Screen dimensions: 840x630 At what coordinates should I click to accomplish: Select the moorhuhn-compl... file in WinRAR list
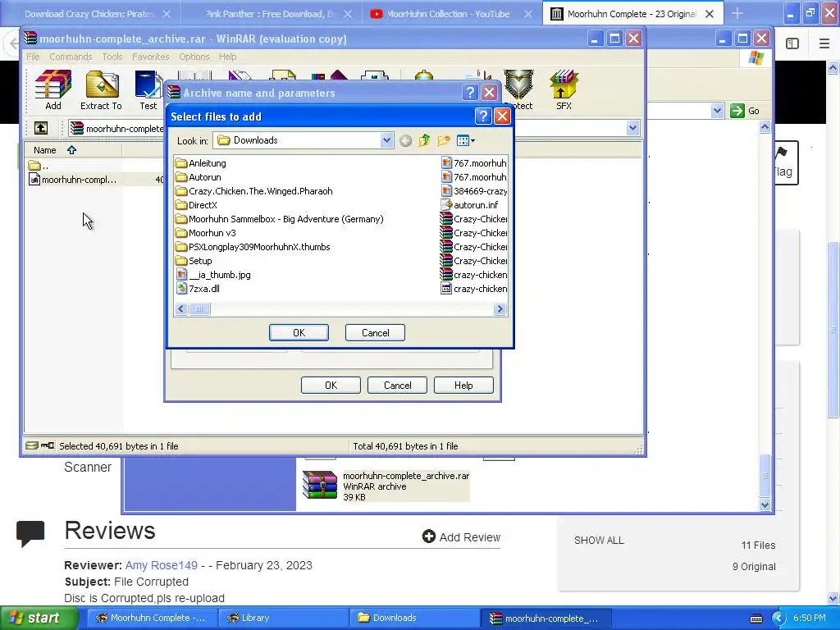tap(72, 180)
